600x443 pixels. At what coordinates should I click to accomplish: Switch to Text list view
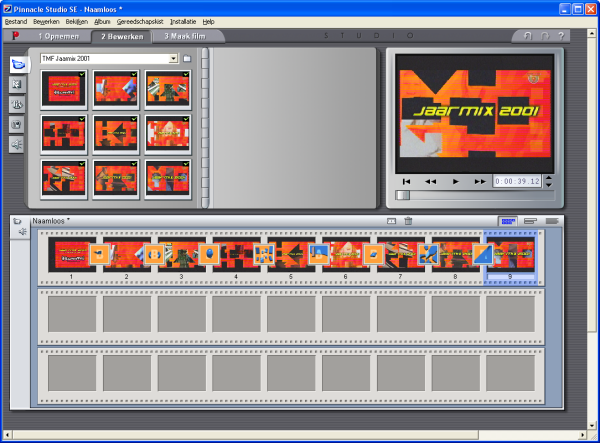[x=552, y=221]
